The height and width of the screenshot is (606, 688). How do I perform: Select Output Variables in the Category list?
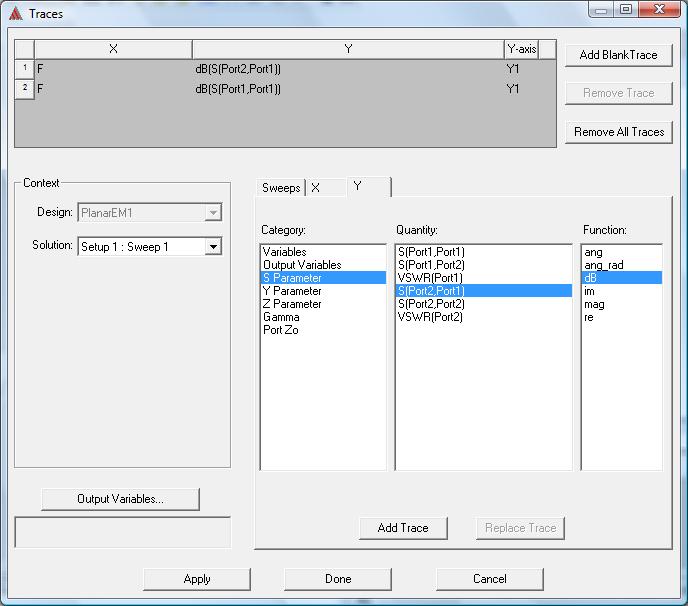tap(323, 265)
